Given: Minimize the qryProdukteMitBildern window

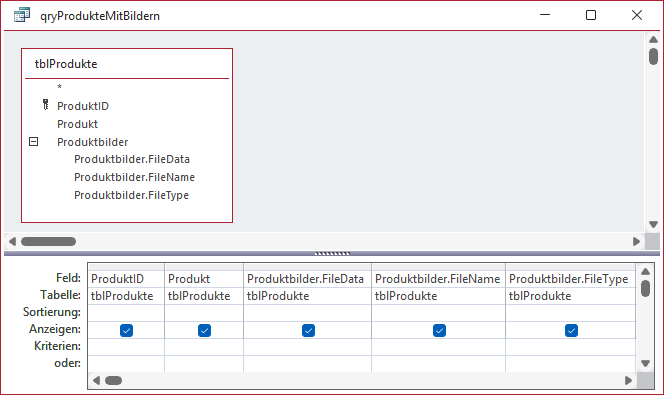Looking at the screenshot, I should click(545, 15).
